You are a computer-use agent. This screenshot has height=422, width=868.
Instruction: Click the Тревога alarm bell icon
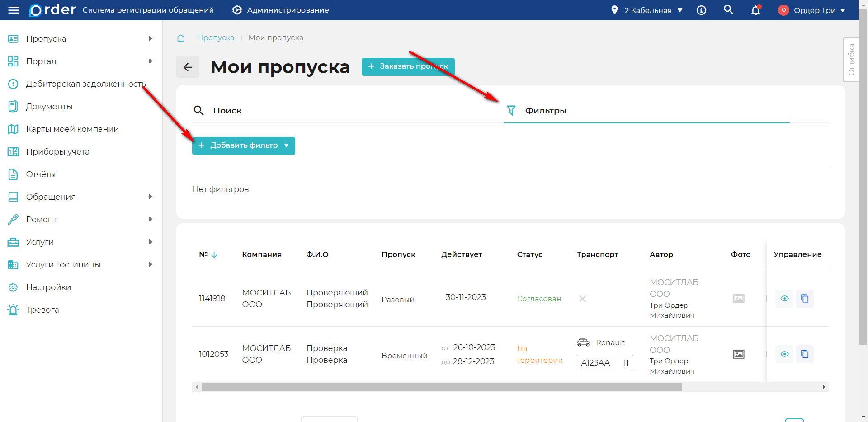tap(13, 309)
